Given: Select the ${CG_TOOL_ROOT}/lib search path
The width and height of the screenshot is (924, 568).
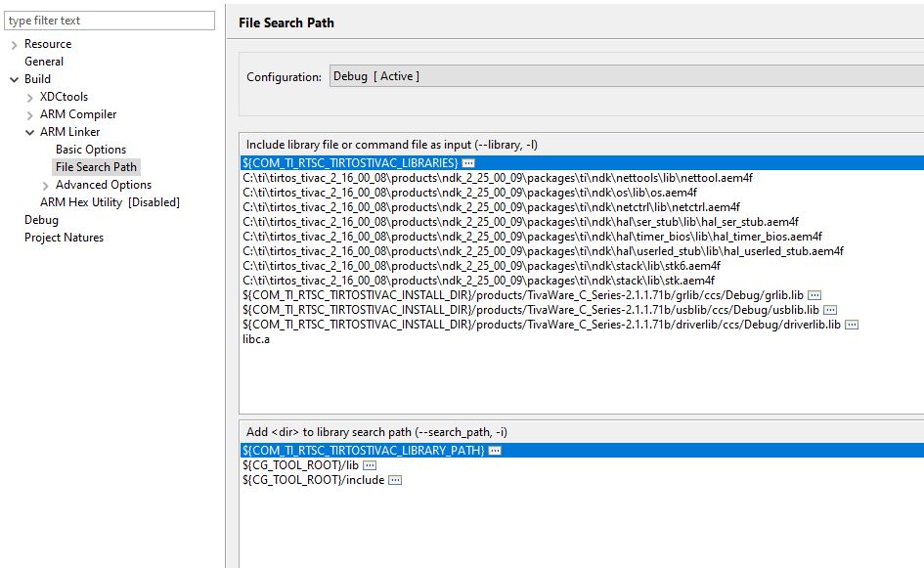Looking at the screenshot, I should [300, 465].
